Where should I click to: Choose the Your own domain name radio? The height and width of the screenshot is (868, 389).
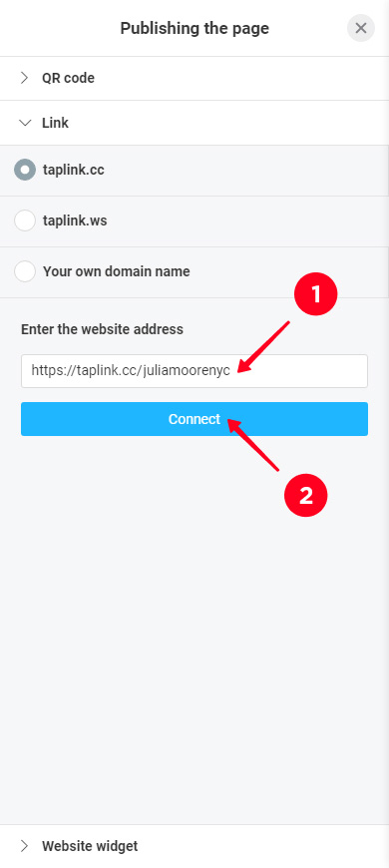click(x=25, y=271)
